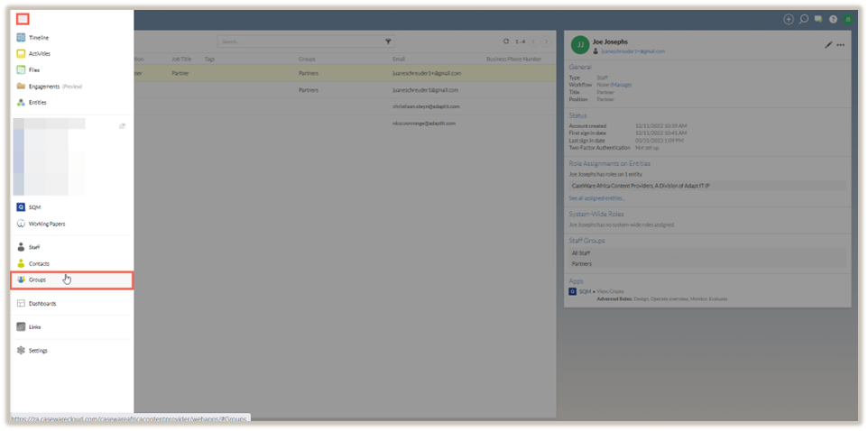The height and width of the screenshot is (431, 868).
Task: Open Dashboards in the side menu
Action: tap(42, 304)
